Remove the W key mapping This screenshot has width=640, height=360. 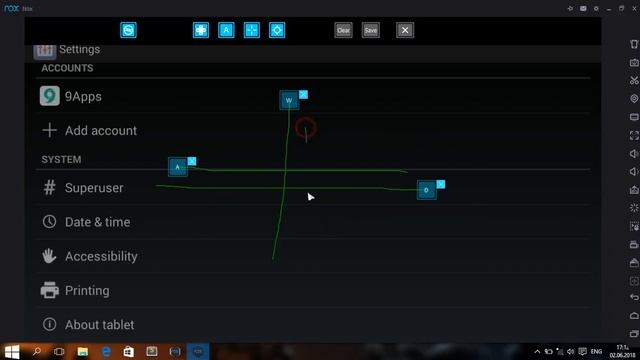click(x=303, y=95)
